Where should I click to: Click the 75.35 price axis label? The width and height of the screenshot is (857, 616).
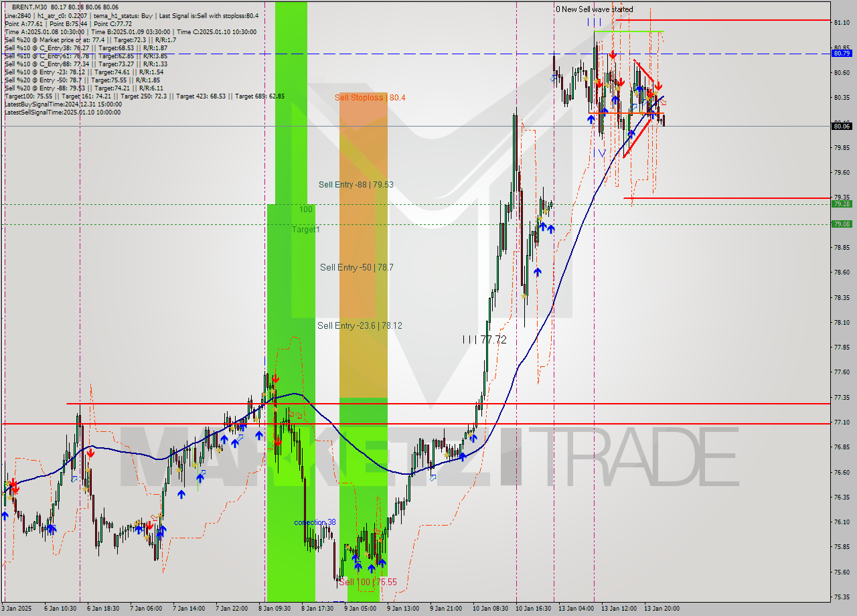(x=842, y=597)
